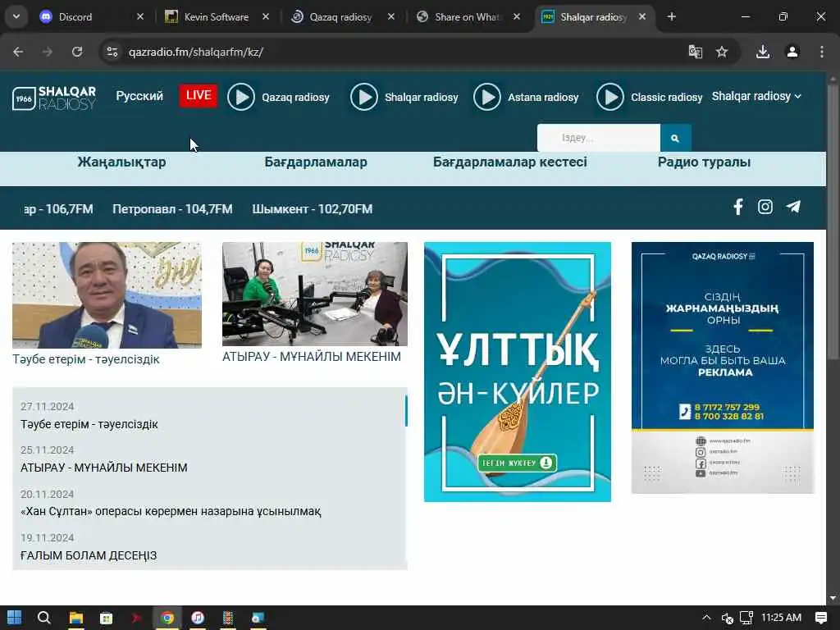Viewport: 840px width, 630px height.
Task: Open the studio photo article thumbnail
Action: click(x=315, y=294)
